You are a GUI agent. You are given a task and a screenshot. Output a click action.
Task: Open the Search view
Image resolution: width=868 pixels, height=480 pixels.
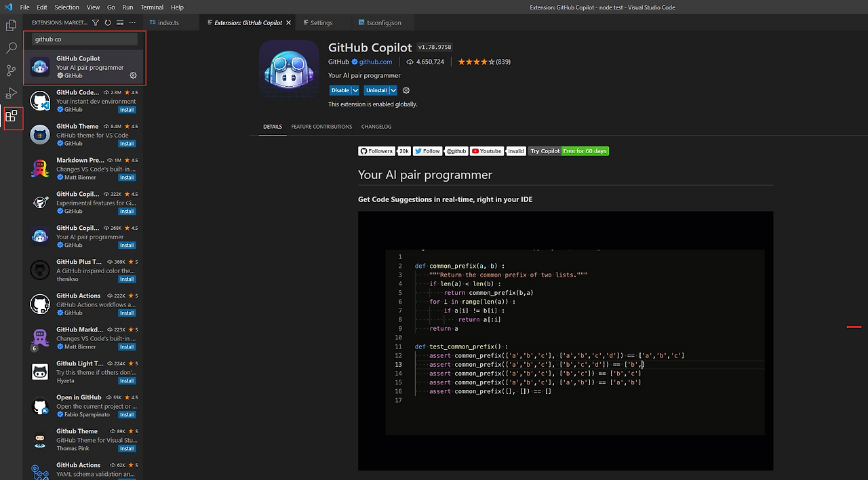pos(10,47)
